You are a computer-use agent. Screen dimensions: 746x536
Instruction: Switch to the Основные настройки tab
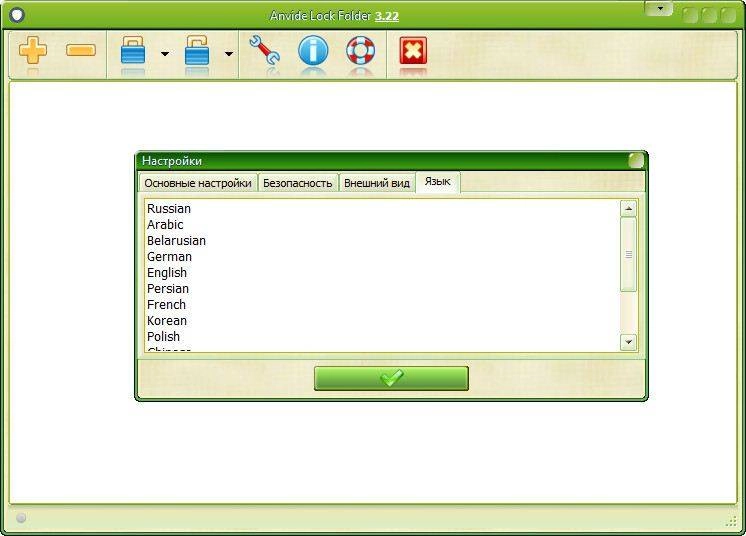[x=198, y=183]
